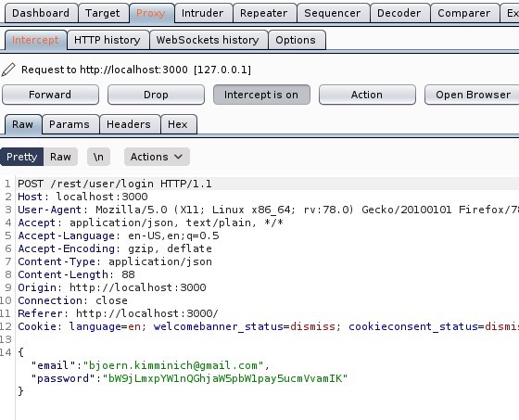This screenshot has width=519, height=420.
Task: Select the Intercept sub-tab
Action: (36, 40)
